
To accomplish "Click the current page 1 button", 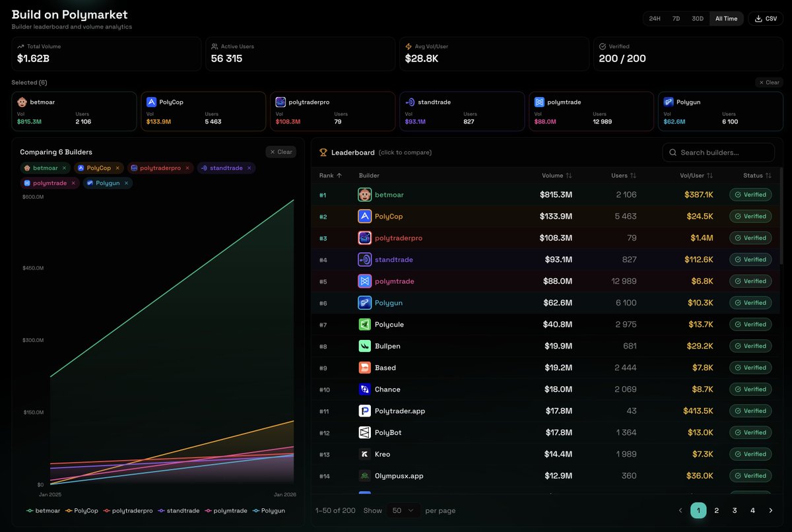I will pos(698,510).
